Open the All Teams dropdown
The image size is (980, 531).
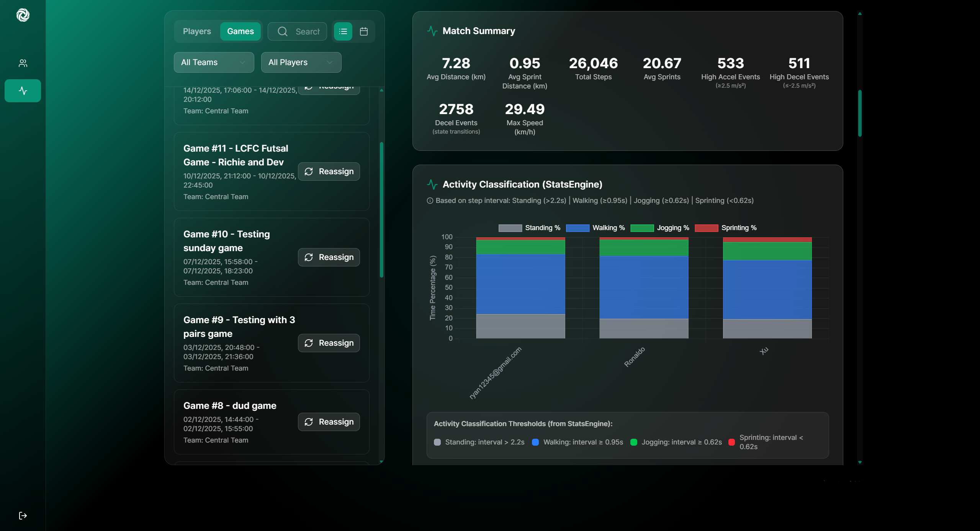[213, 62]
